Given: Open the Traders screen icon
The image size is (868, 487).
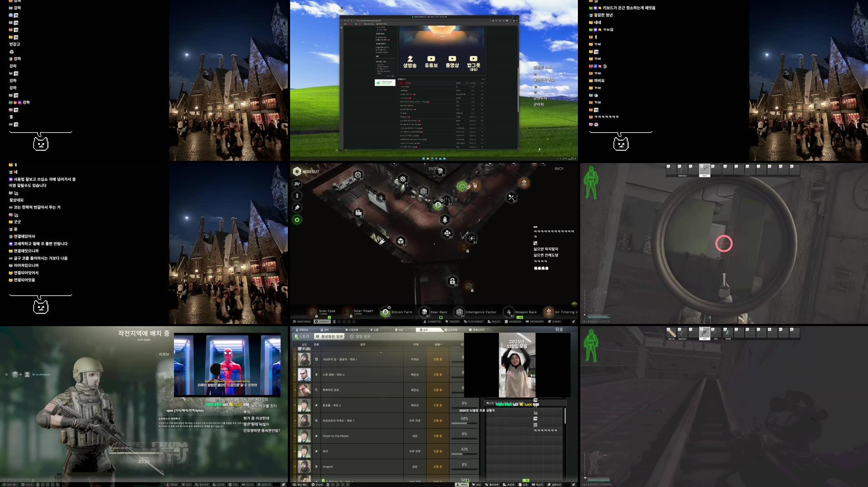Looking at the screenshot, I should pyautogui.click(x=453, y=320).
